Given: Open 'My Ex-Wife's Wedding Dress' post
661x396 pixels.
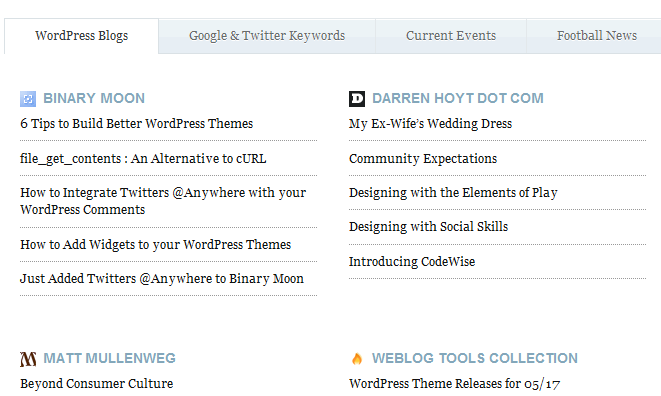Looking at the screenshot, I should tap(430, 124).
